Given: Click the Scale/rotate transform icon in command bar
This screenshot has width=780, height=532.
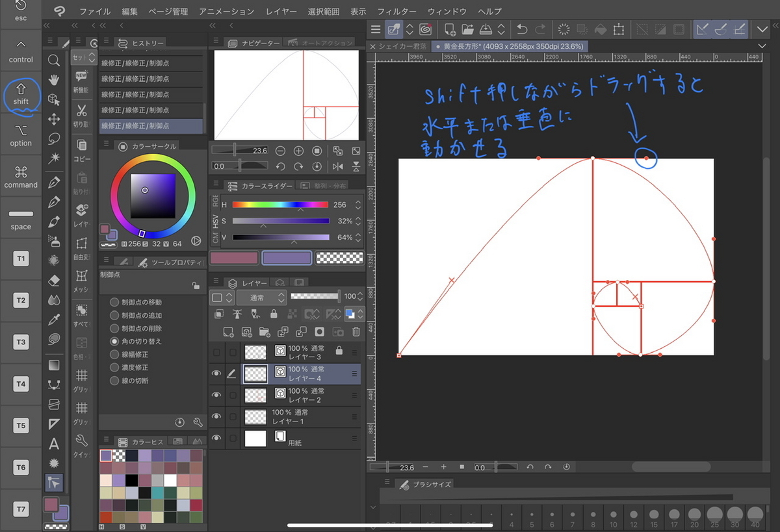Looking at the screenshot, I should [619, 29].
